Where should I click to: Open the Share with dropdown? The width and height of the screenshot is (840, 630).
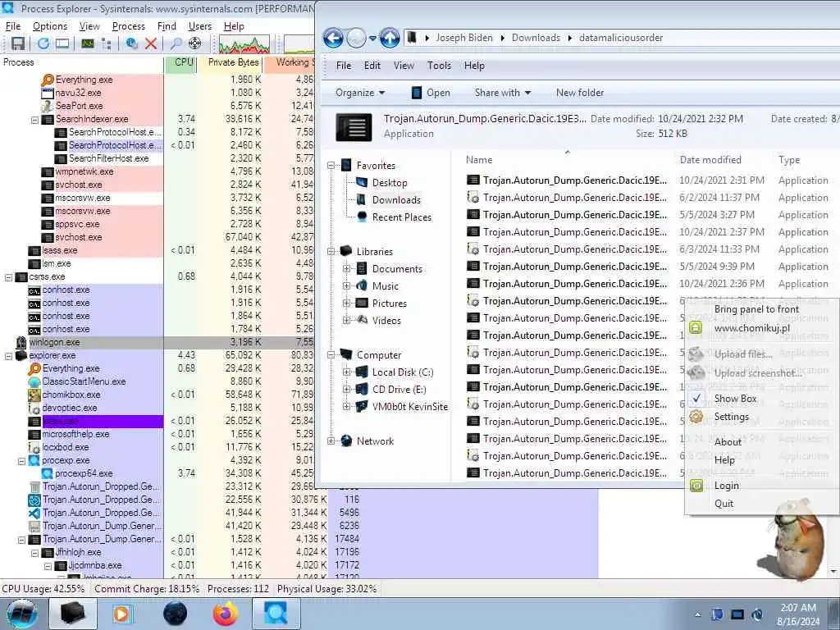[503, 93]
